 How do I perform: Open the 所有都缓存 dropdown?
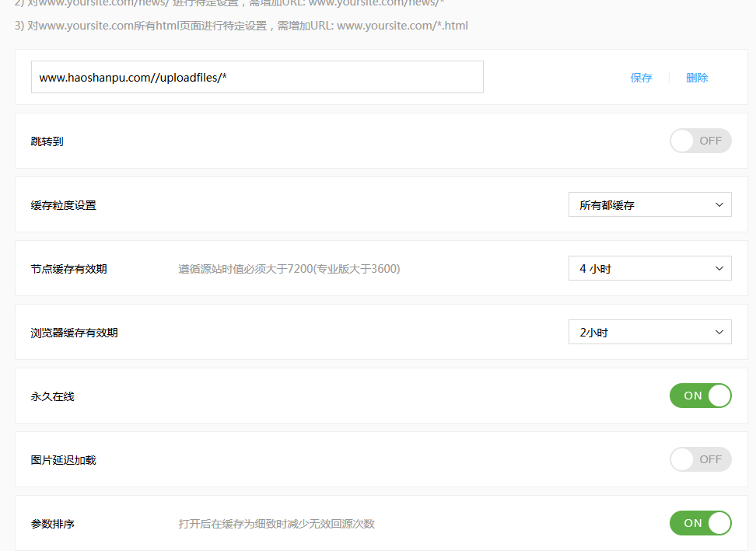[649, 205]
